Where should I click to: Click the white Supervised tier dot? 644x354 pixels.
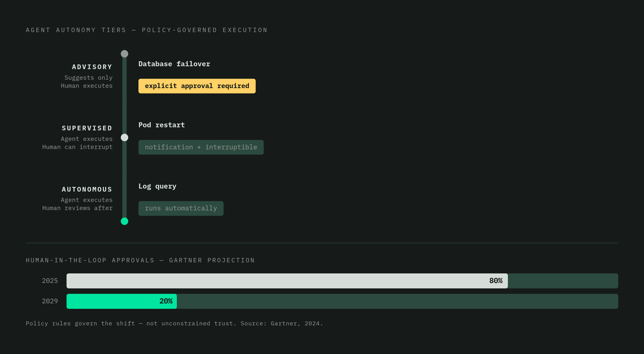click(125, 138)
